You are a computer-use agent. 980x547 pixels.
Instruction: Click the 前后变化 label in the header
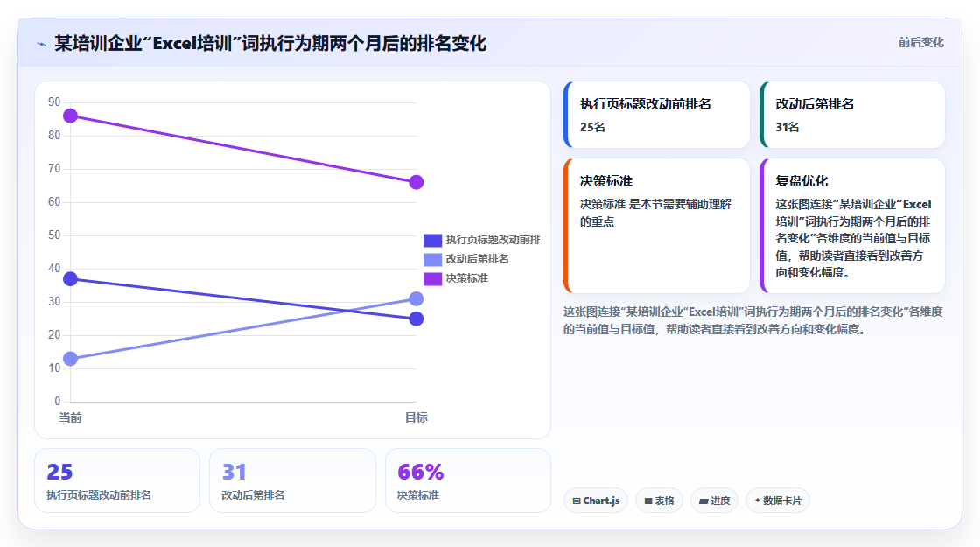click(x=920, y=43)
